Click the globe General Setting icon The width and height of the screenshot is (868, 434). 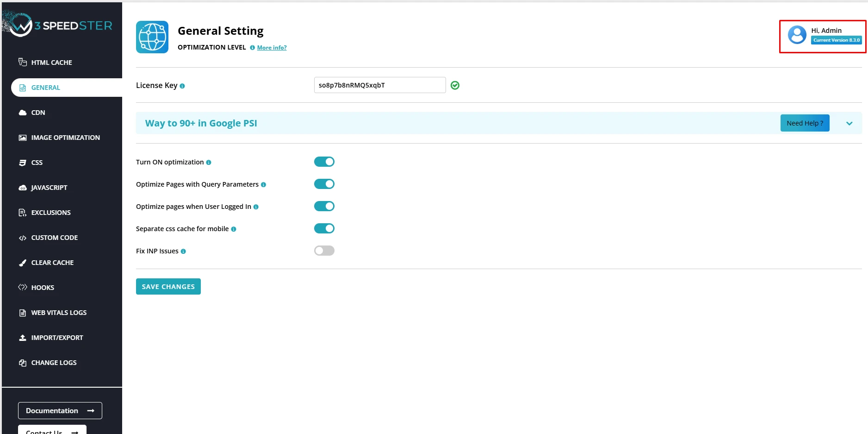(x=152, y=37)
